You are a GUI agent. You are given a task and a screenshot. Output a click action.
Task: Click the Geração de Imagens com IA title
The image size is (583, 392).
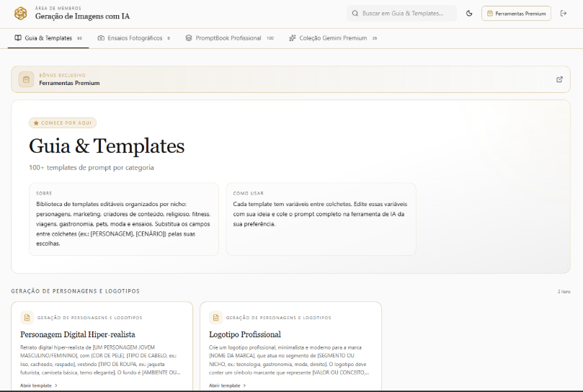(x=83, y=17)
